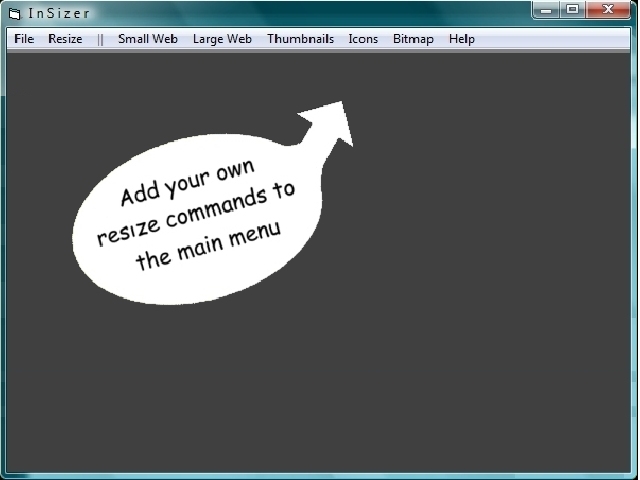Maximize the InSizer window
The image size is (640, 480).
(x=573, y=10)
